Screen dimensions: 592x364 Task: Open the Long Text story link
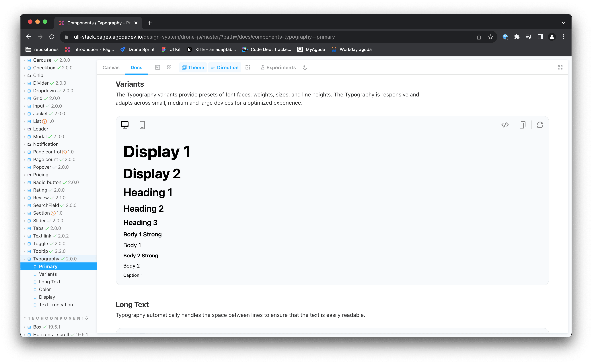click(50, 282)
